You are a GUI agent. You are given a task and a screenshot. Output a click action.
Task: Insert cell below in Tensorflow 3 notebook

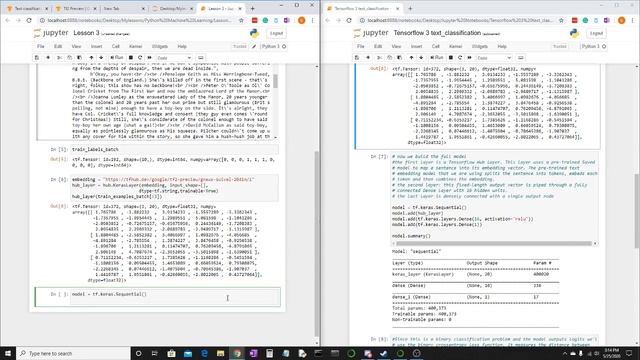(368, 58)
